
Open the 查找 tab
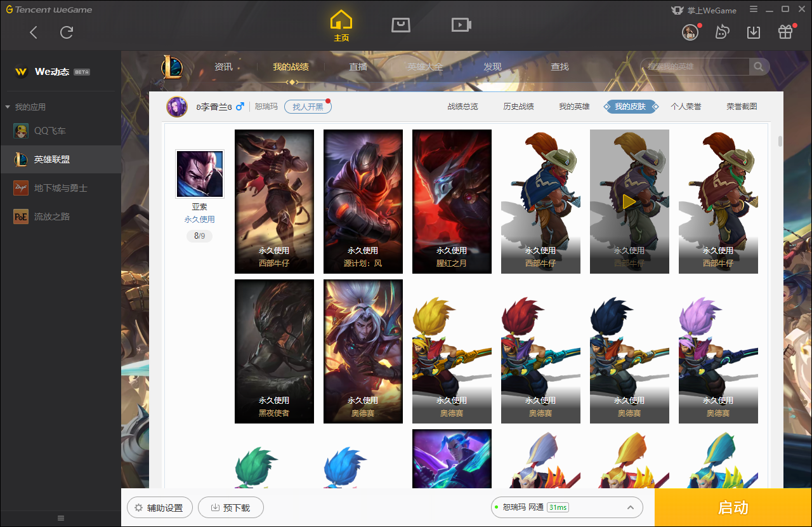(x=560, y=67)
